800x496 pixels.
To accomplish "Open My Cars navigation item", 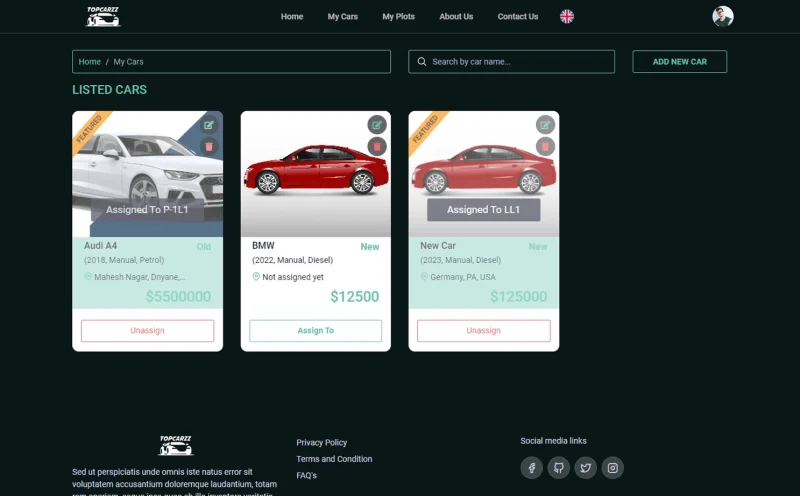I will pos(343,16).
